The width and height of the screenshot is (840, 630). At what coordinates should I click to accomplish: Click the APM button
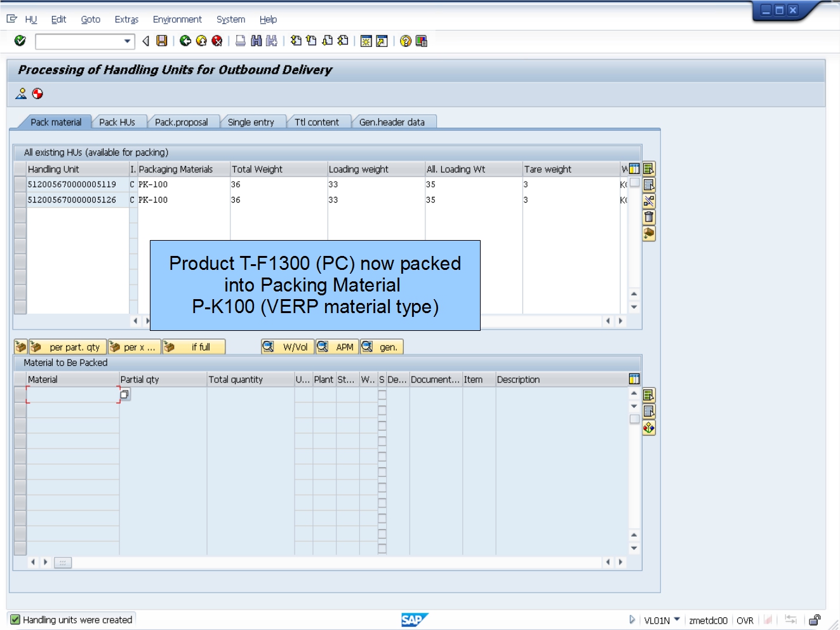tap(337, 347)
